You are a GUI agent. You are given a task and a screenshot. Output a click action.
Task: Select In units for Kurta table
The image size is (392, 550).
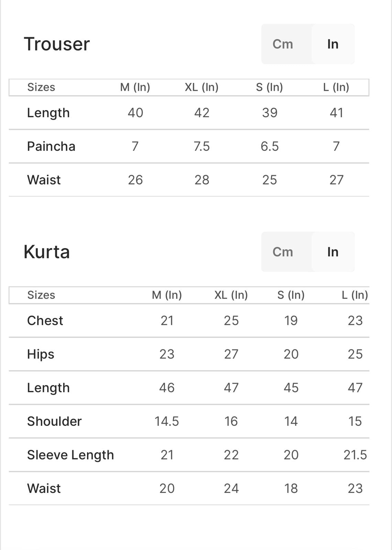[333, 252]
